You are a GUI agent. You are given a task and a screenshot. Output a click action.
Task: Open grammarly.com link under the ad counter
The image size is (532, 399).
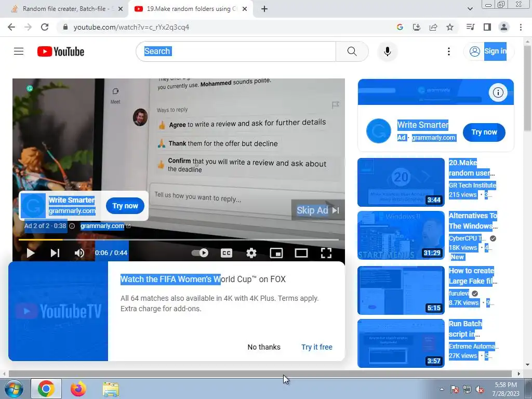pyautogui.click(x=105, y=226)
